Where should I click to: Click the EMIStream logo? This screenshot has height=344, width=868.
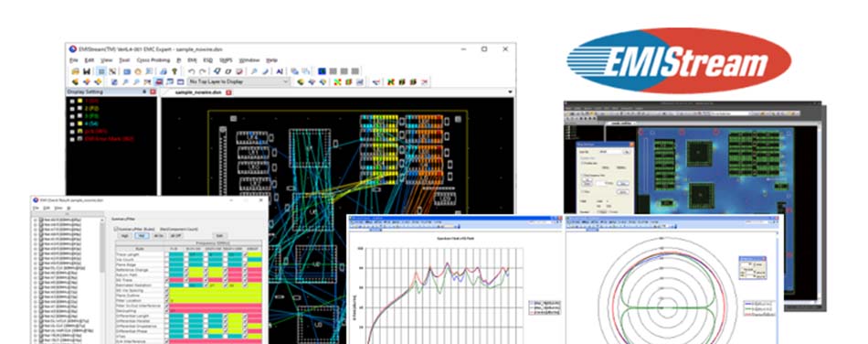pyautogui.click(x=679, y=61)
